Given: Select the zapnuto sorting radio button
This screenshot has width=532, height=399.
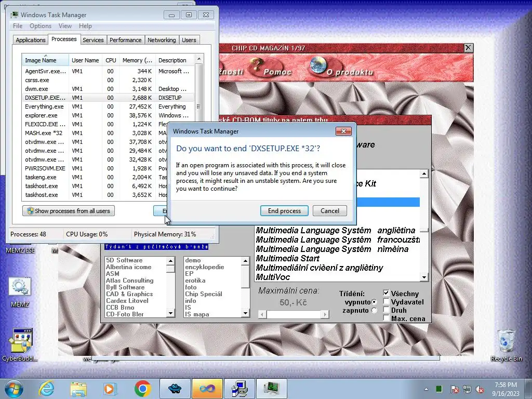Looking at the screenshot, I should pyautogui.click(x=374, y=311).
